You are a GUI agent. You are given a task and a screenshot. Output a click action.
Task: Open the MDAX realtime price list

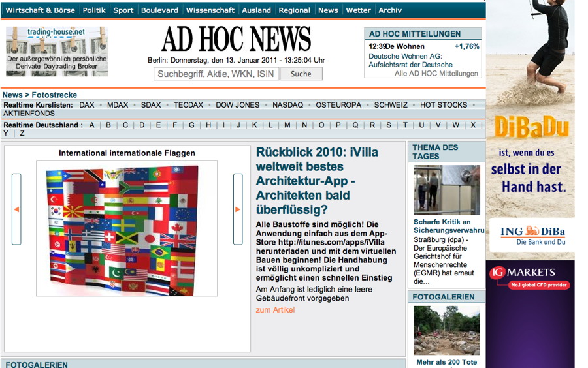click(x=118, y=105)
